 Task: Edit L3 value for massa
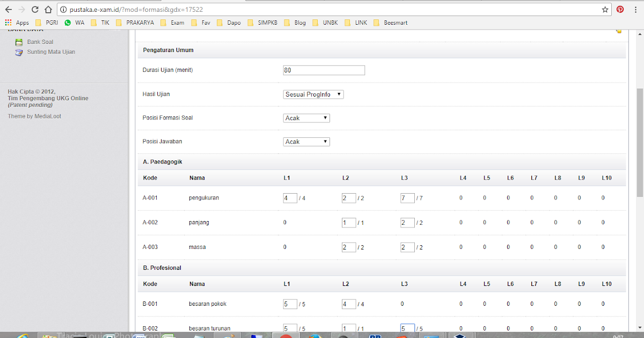407,247
